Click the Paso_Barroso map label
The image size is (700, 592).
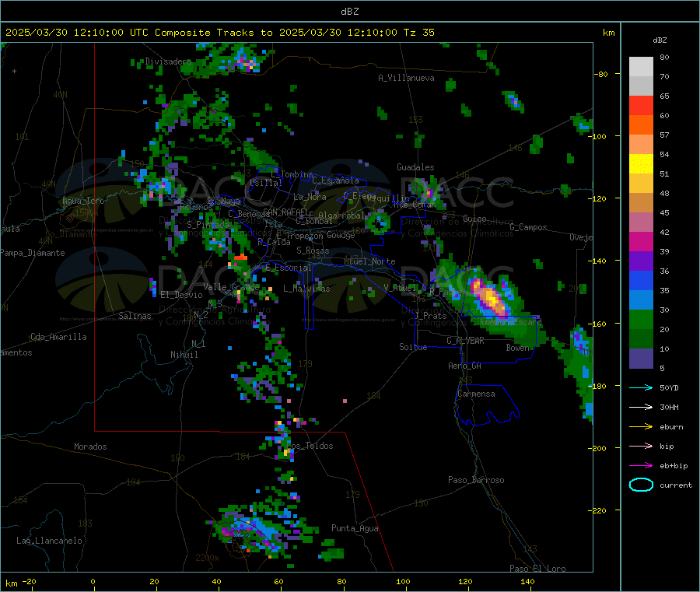point(476,480)
